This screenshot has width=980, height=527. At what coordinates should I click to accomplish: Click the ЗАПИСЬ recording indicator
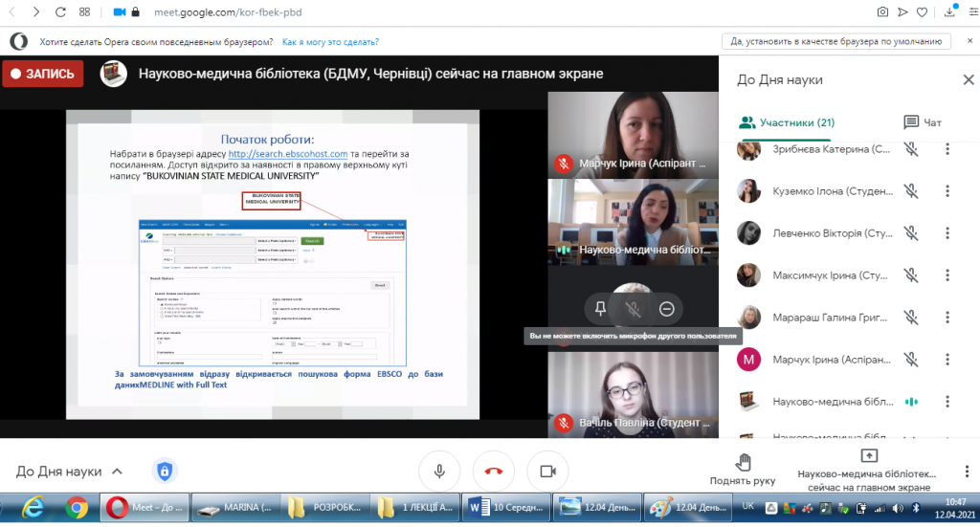[42, 74]
